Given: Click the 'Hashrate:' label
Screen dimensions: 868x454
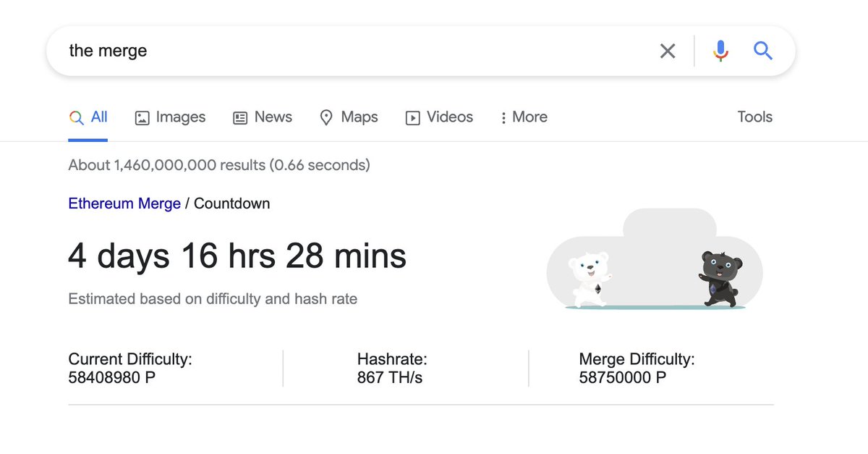Looking at the screenshot, I should coord(392,359).
